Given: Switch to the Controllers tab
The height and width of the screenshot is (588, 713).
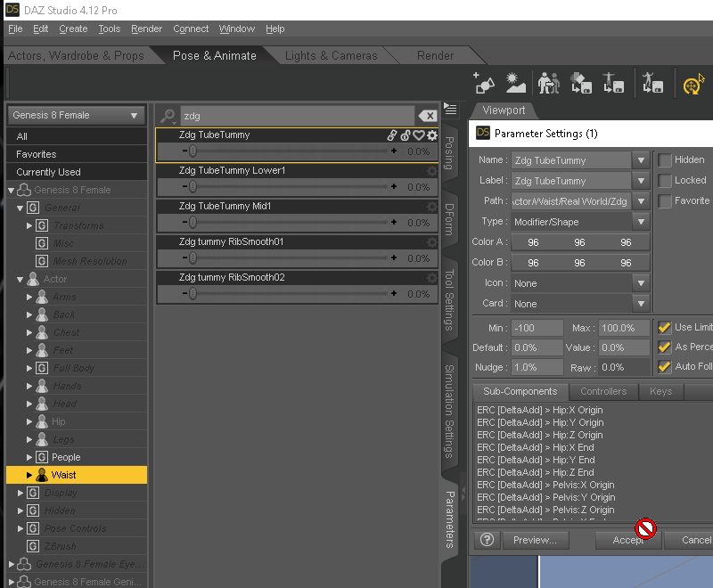Looking at the screenshot, I should click(x=603, y=391).
